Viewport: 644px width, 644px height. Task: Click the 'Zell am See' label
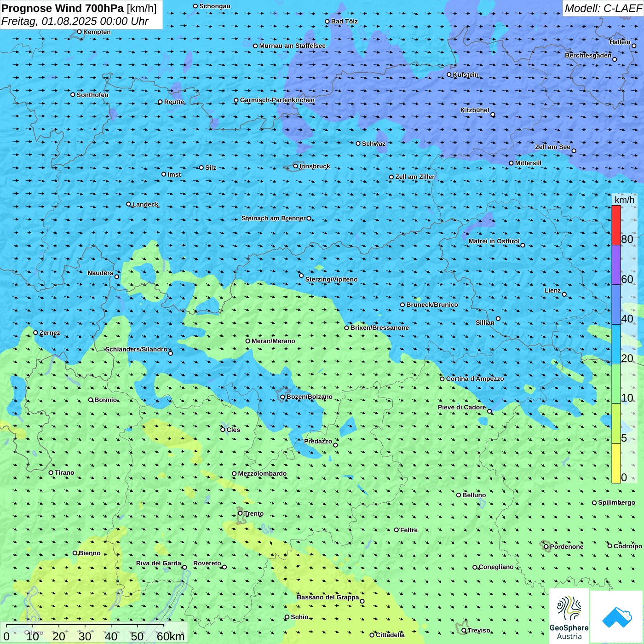[x=552, y=147]
